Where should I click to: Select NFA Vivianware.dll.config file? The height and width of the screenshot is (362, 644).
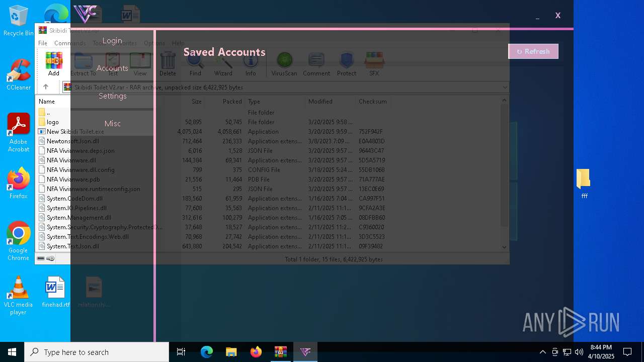[x=80, y=170]
